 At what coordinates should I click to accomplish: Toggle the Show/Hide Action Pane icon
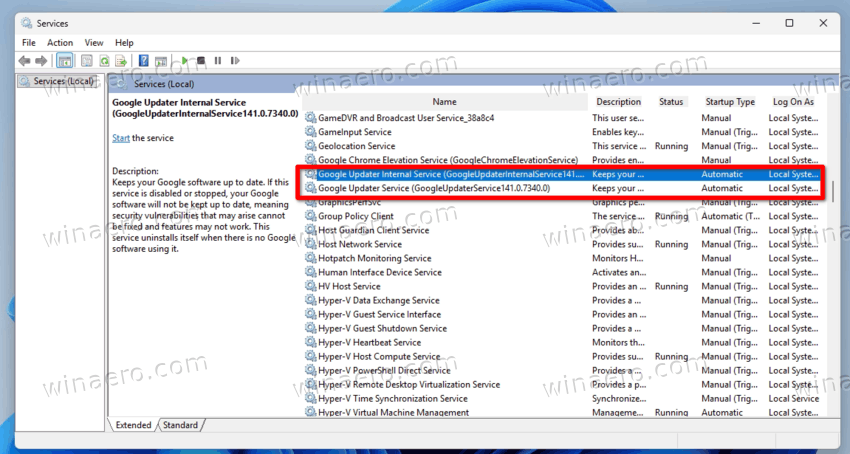click(x=161, y=61)
